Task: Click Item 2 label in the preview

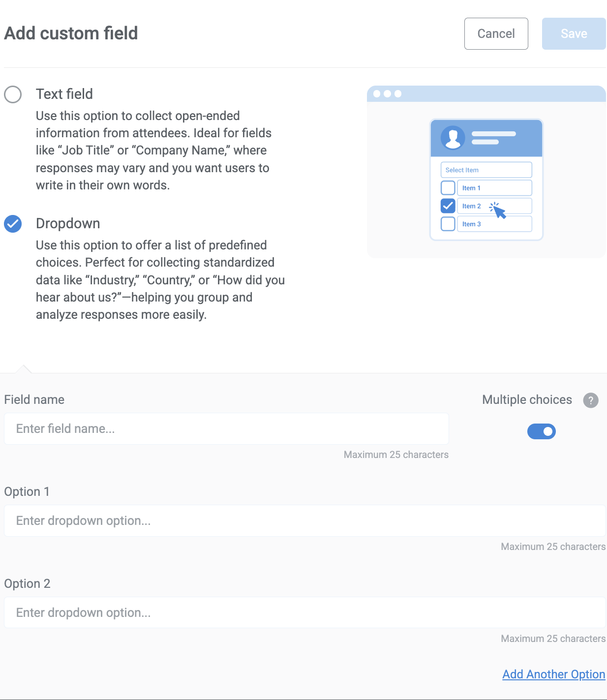Action: [x=471, y=206]
